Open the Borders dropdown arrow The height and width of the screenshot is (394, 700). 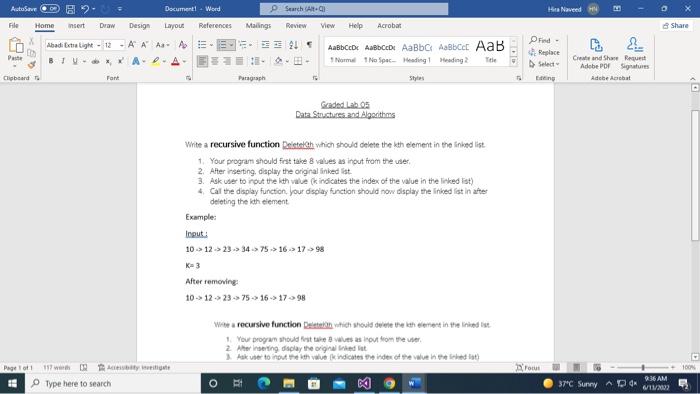(307, 61)
